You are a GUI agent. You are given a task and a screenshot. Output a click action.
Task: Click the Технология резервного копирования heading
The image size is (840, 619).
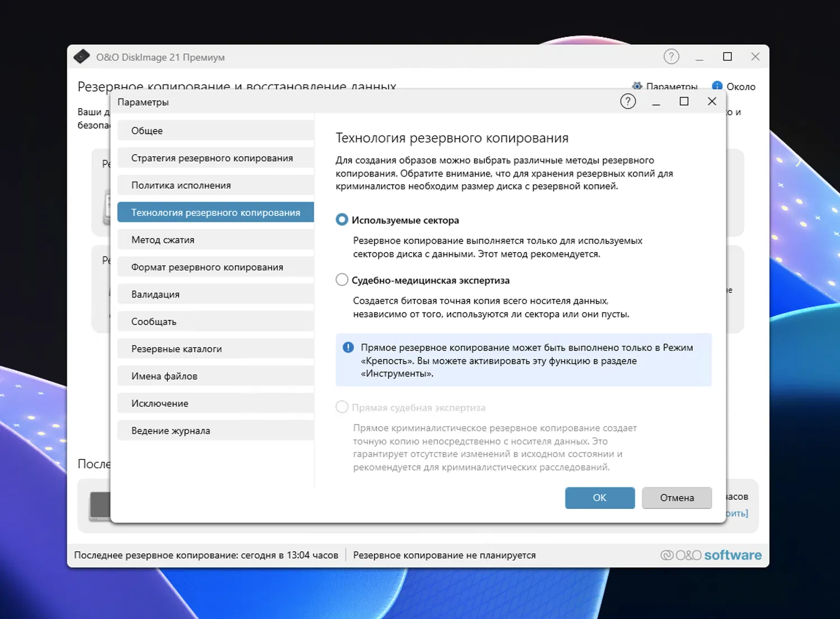point(452,138)
